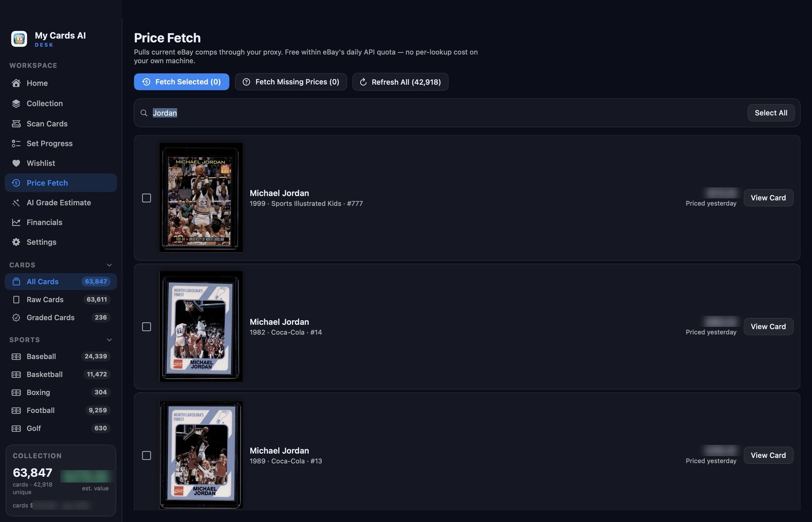Click the Scan Cards scanner icon
Image resolution: width=812 pixels, height=522 pixels.
(x=16, y=124)
